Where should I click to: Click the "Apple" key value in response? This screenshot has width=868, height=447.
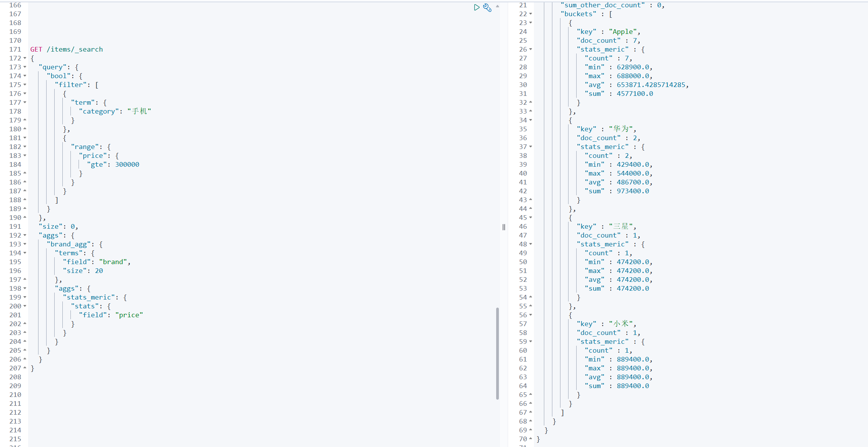tap(622, 32)
